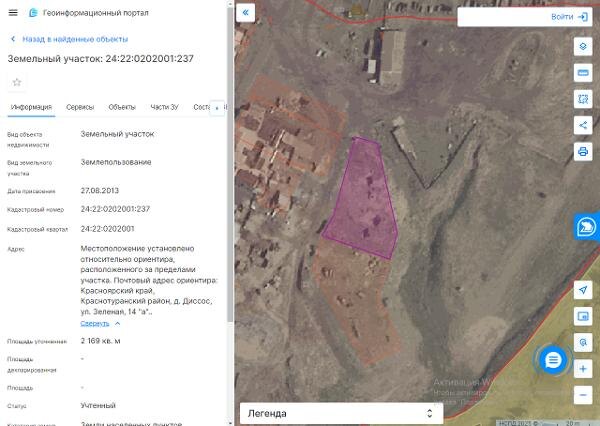600x426 pixels.
Task: Click the Геоинформационный портал logo icon
Action: click(x=33, y=13)
